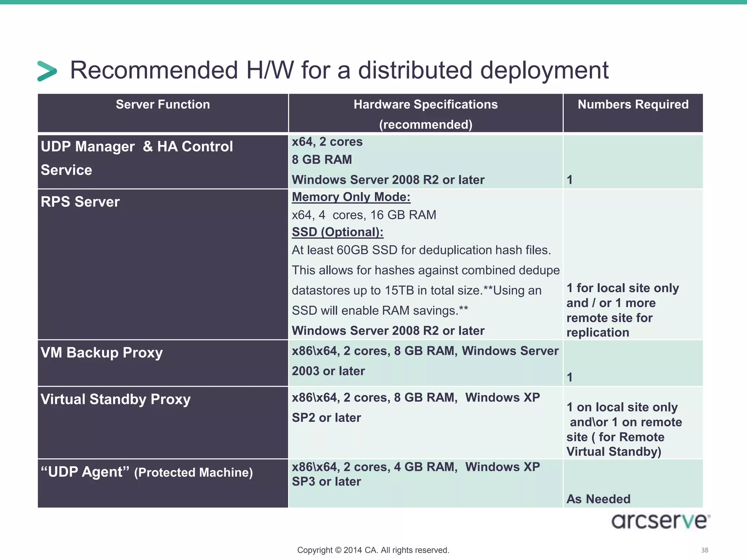
Task: Select the slide title 'Recommended H/W for a distributed deployment'
Action: [339, 71]
